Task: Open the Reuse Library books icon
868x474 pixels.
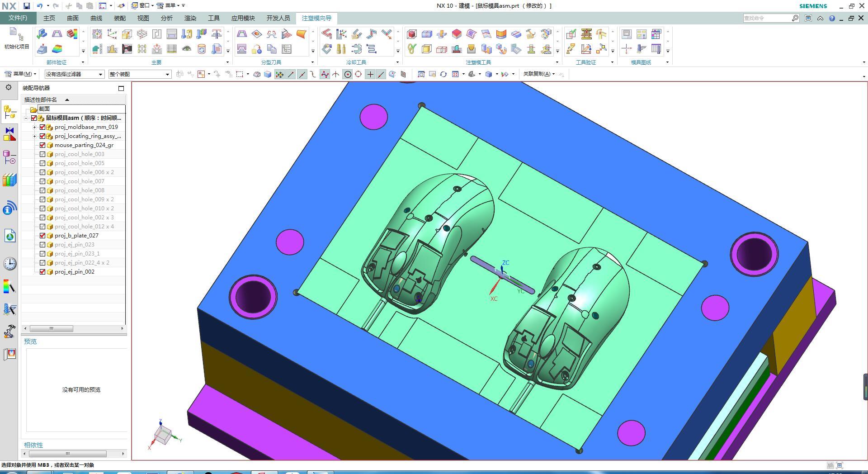Action: tap(9, 180)
